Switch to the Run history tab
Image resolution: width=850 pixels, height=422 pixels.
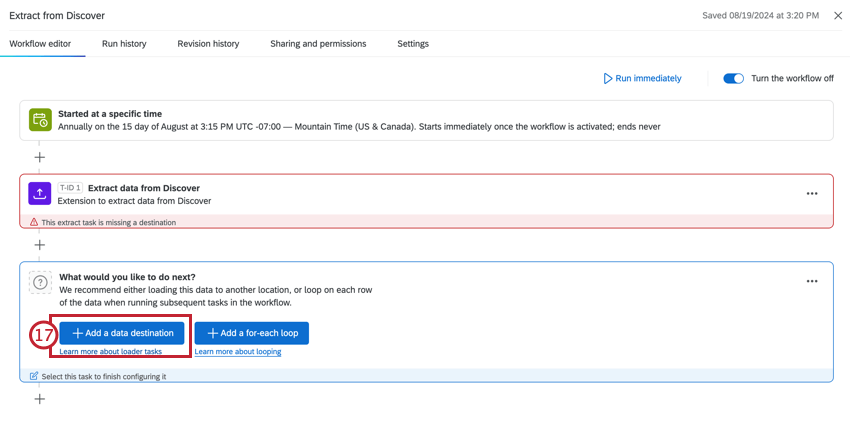pos(124,44)
